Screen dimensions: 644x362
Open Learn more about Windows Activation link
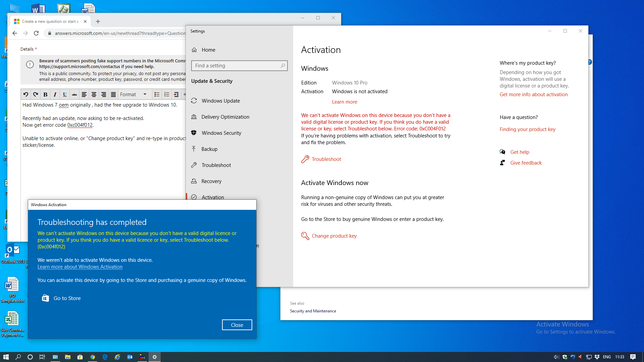point(80,267)
